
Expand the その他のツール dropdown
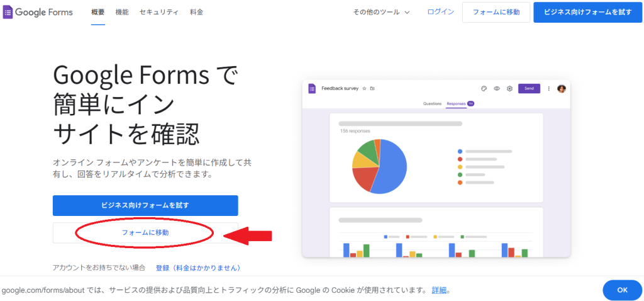coord(381,12)
